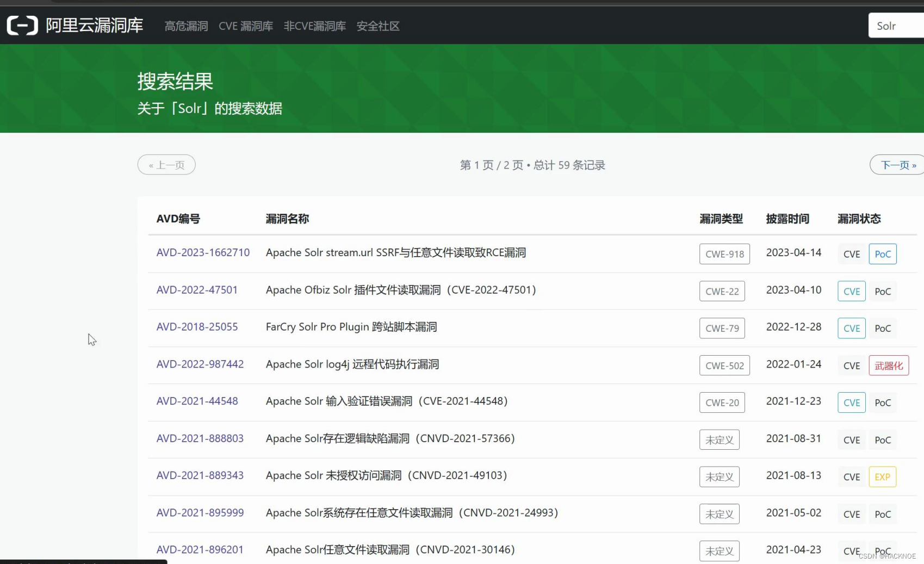Open vulnerability AVD-2023-1662710

203,252
